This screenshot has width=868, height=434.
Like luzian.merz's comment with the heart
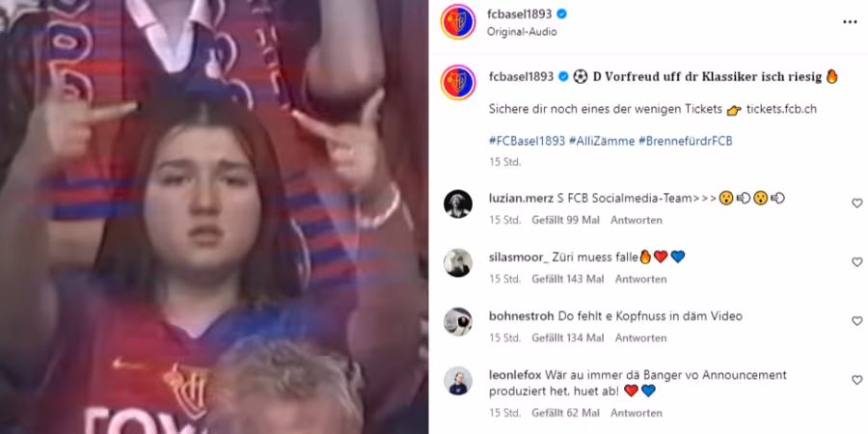point(857,203)
